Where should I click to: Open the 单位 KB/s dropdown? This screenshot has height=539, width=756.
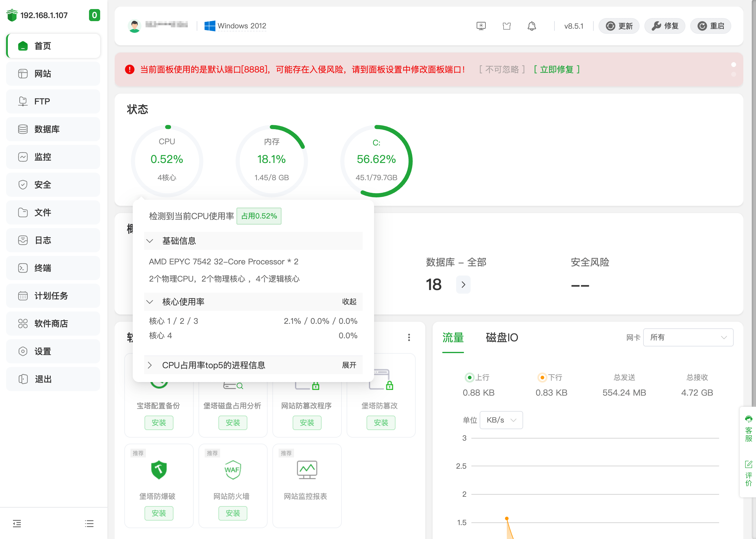501,420
